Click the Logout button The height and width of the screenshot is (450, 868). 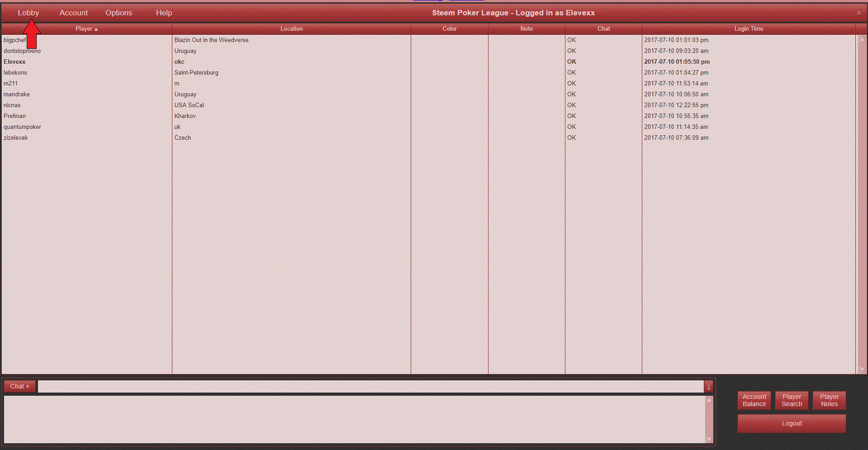(x=792, y=423)
